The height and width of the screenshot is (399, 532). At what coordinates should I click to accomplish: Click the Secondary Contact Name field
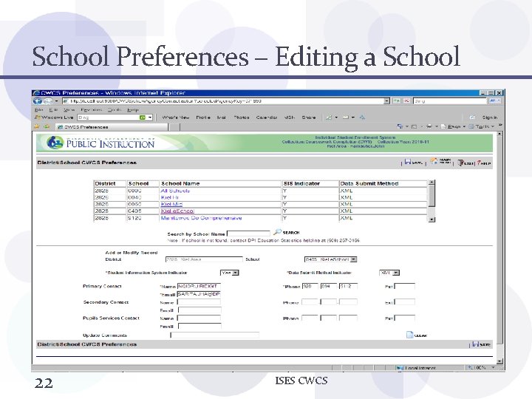point(199,302)
